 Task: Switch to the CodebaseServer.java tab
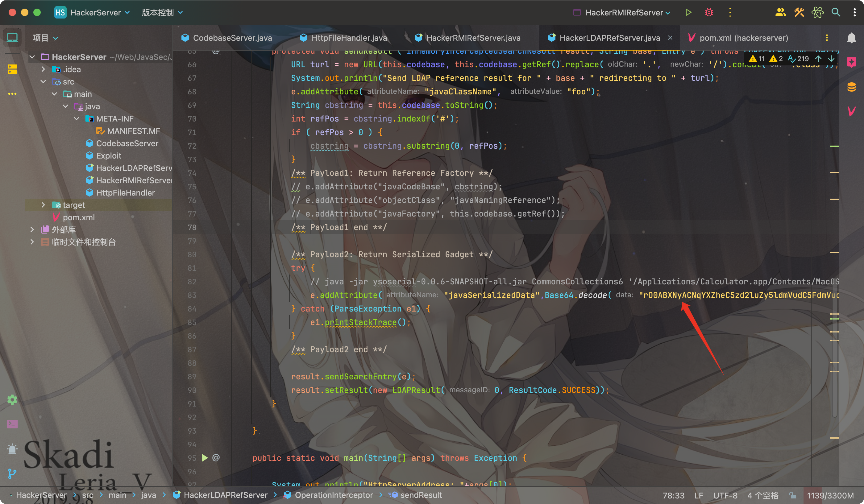pyautogui.click(x=232, y=38)
